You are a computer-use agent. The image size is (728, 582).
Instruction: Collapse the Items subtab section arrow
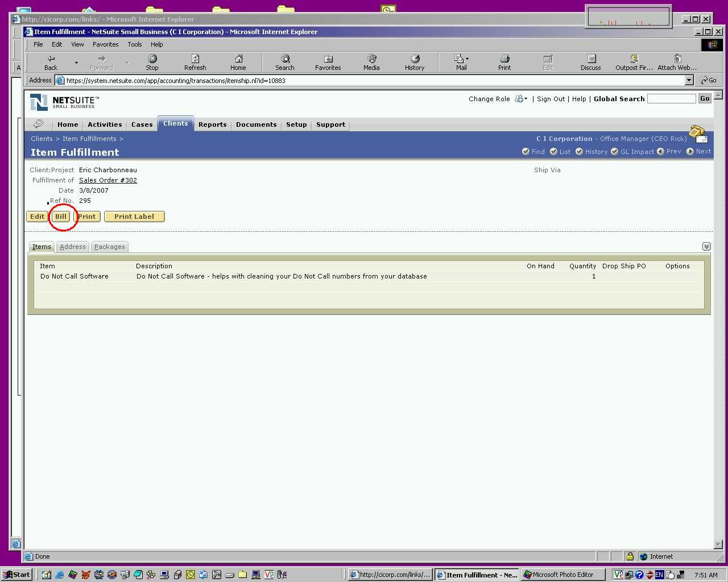706,247
